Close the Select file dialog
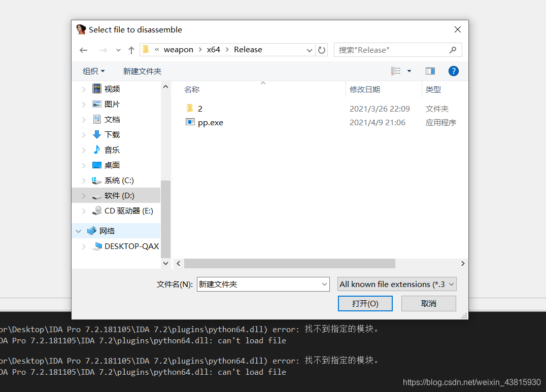This screenshot has height=392, width=546. coord(458,29)
